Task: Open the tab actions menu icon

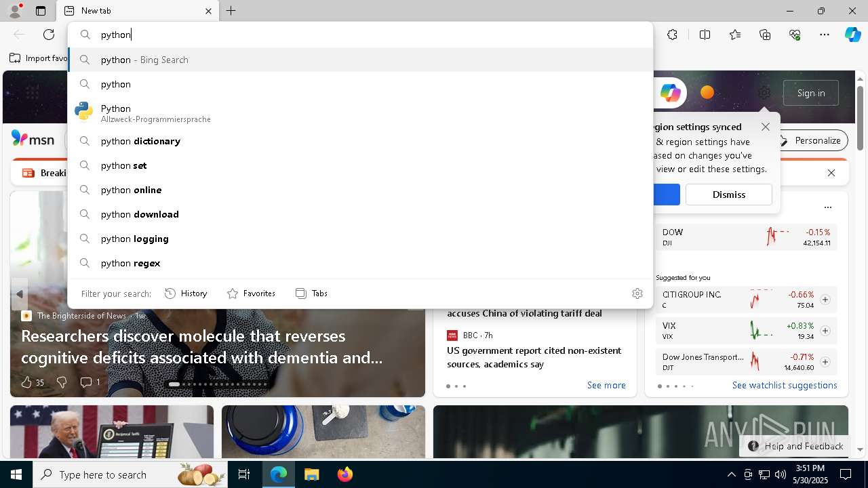Action: (41, 11)
